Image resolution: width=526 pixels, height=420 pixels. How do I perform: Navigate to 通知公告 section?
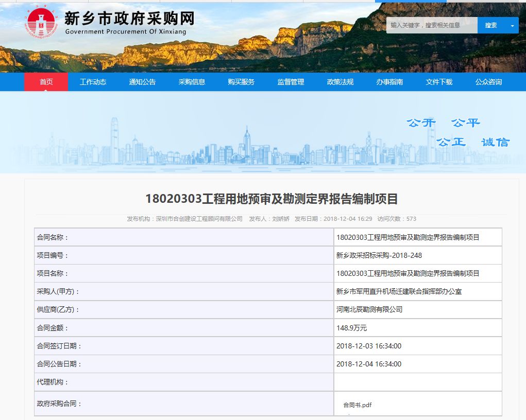pos(142,81)
